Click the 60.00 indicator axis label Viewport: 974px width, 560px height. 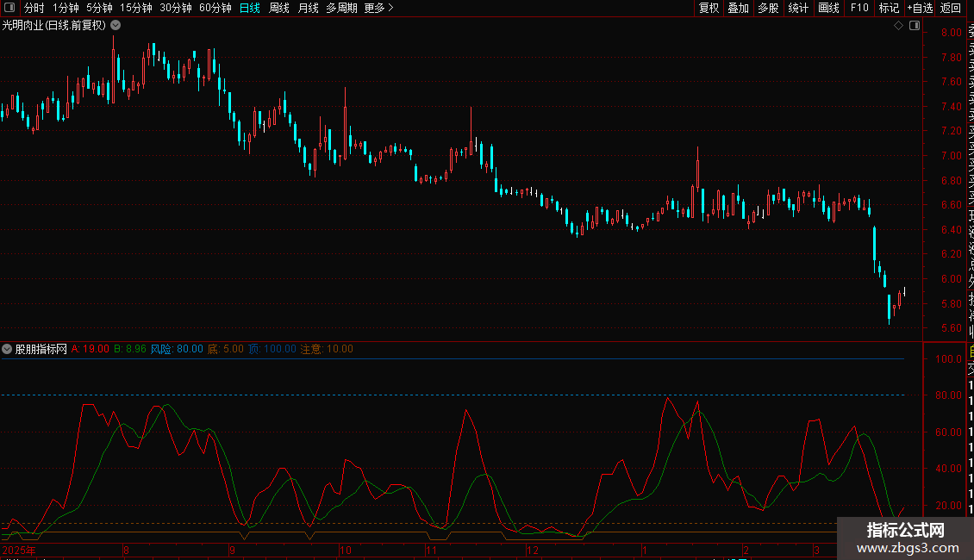click(948, 432)
